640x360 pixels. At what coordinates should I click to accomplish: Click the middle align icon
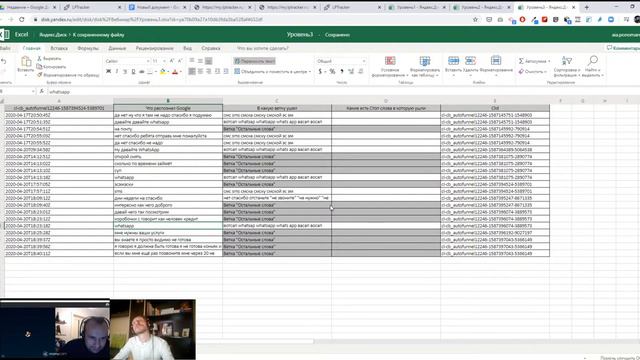200,61
